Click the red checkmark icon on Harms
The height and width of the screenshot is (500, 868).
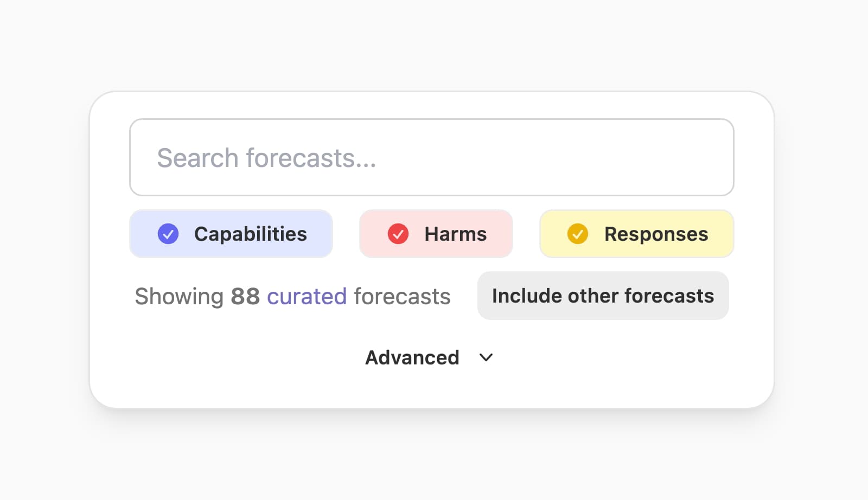398,234
